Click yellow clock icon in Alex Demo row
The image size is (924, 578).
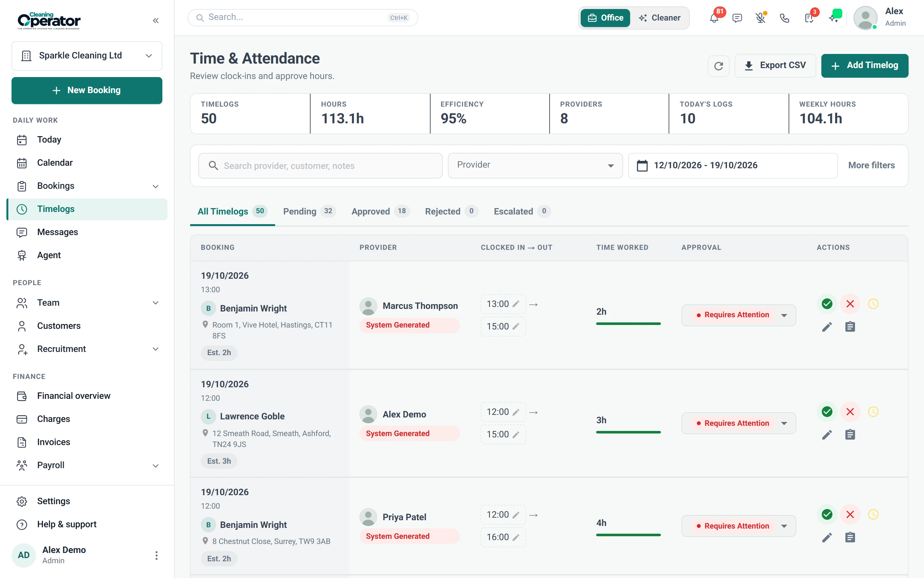click(x=873, y=412)
